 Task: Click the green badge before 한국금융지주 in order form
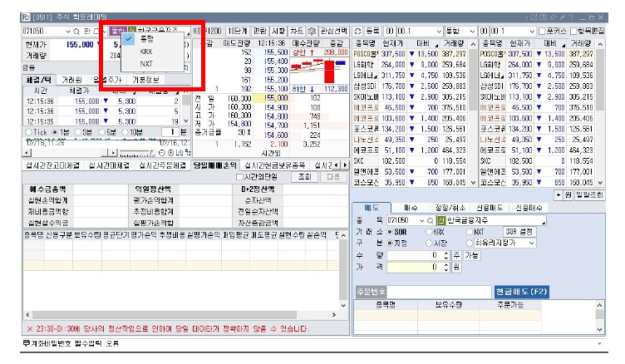(441, 220)
